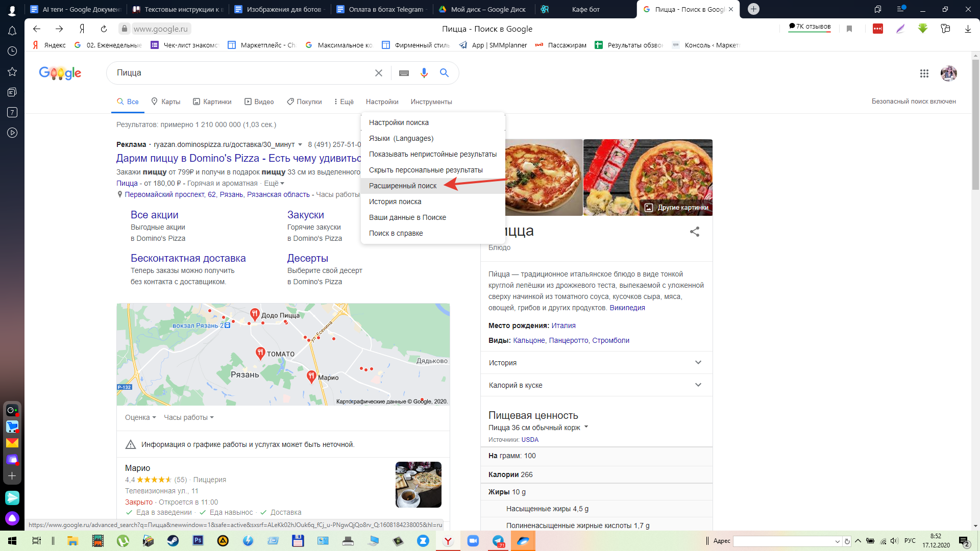This screenshot has height=551, width=980.
Task: Open the Википедия link in description
Action: point(627,308)
